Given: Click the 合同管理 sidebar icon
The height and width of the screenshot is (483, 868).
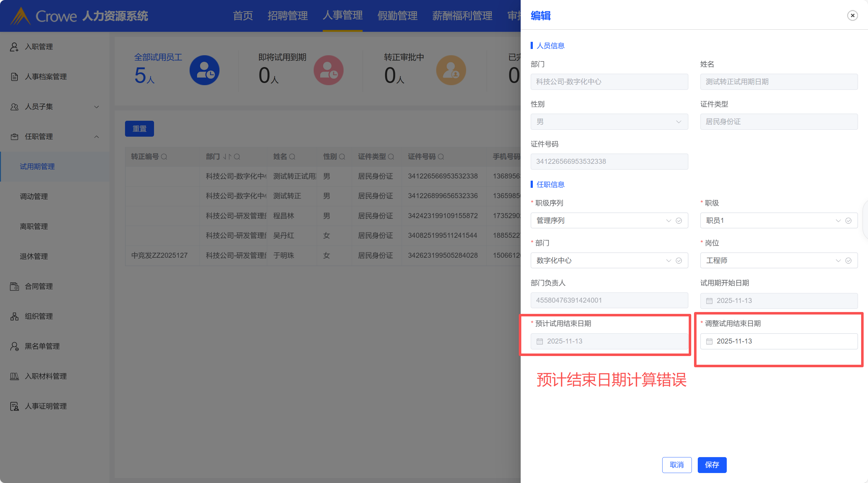Looking at the screenshot, I should pyautogui.click(x=14, y=286).
